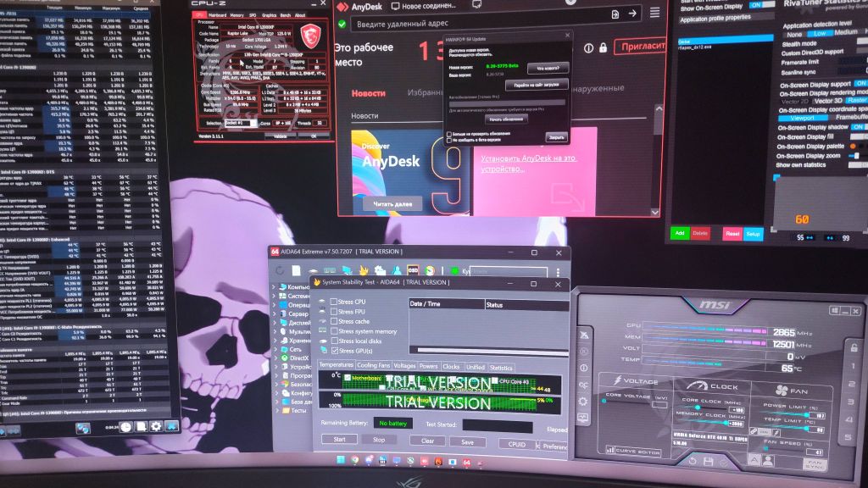Enable the Stress cache checkbox
This screenshot has width=868, height=488.
coord(334,321)
